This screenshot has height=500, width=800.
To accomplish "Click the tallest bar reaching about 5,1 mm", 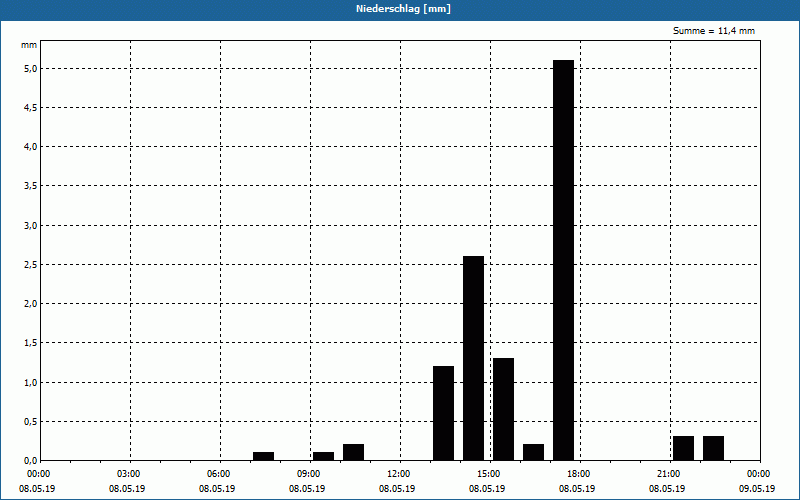I will click(x=563, y=260).
